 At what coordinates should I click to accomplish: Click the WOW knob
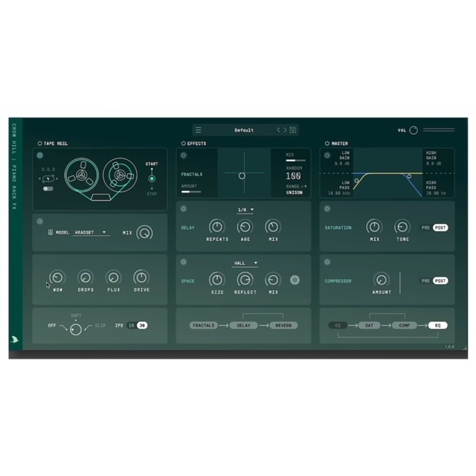coord(57,277)
